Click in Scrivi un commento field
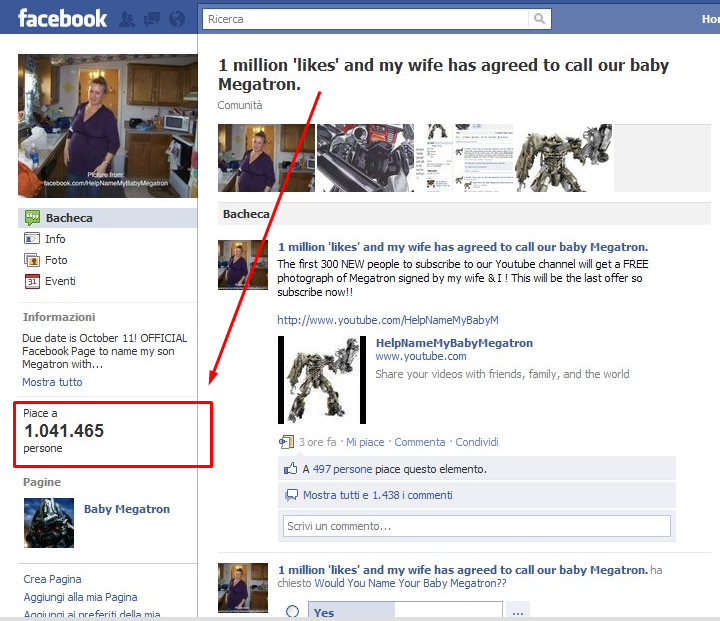This screenshot has height=621, width=720. [x=477, y=526]
